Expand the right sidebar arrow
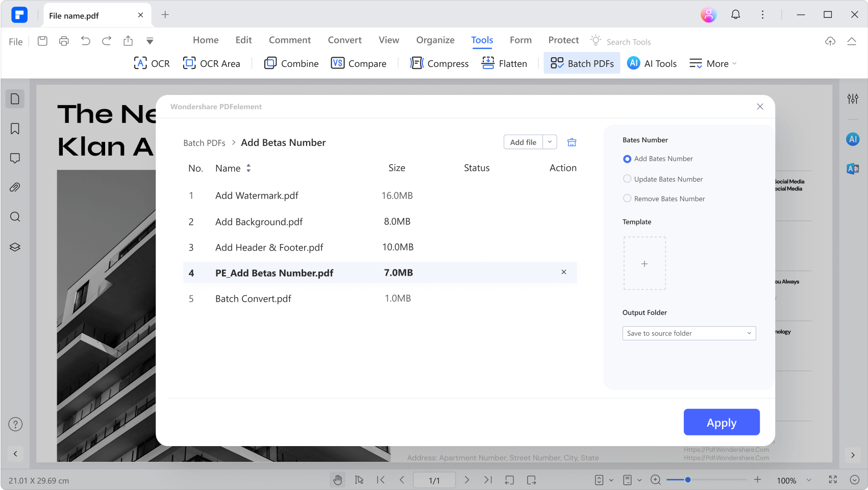The image size is (868, 490). tap(853, 455)
